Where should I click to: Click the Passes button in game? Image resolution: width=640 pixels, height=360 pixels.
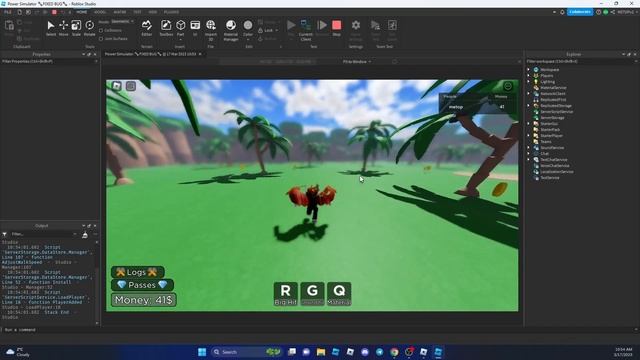(142, 285)
